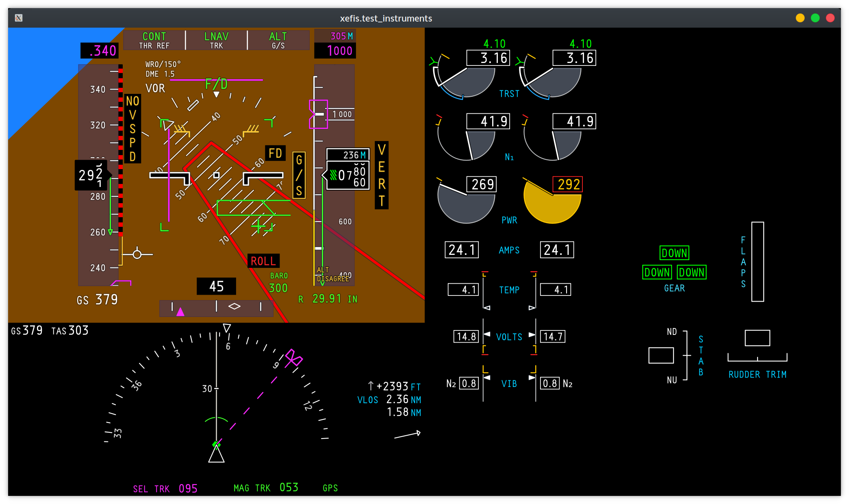Click the PWR 269 value box
Image resolution: width=849 pixels, height=504 pixels.
(x=482, y=185)
